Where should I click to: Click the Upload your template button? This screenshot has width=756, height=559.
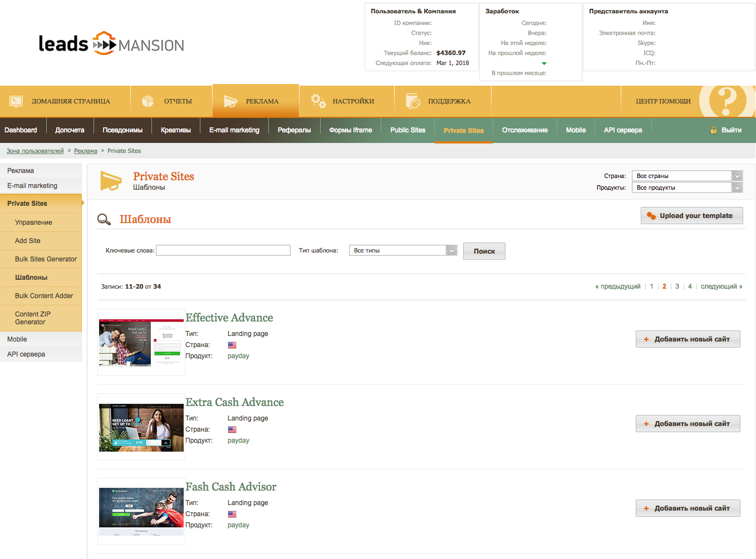pyautogui.click(x=691, y=216)
